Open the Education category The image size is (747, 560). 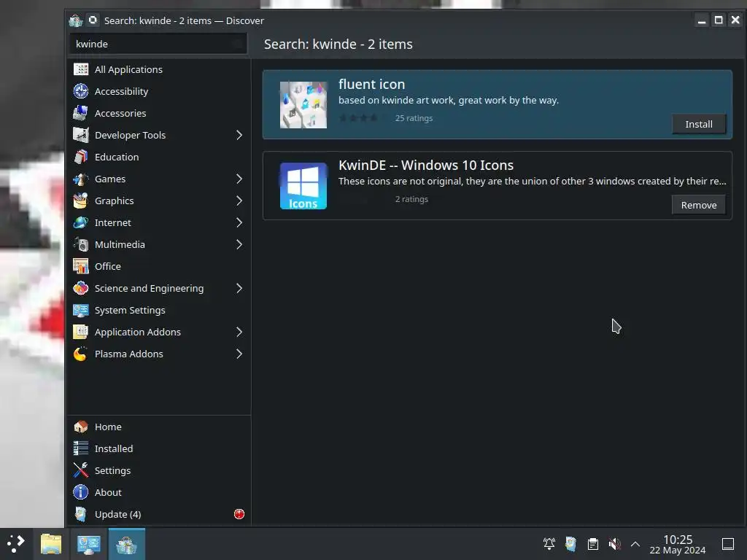click(158, 157)
